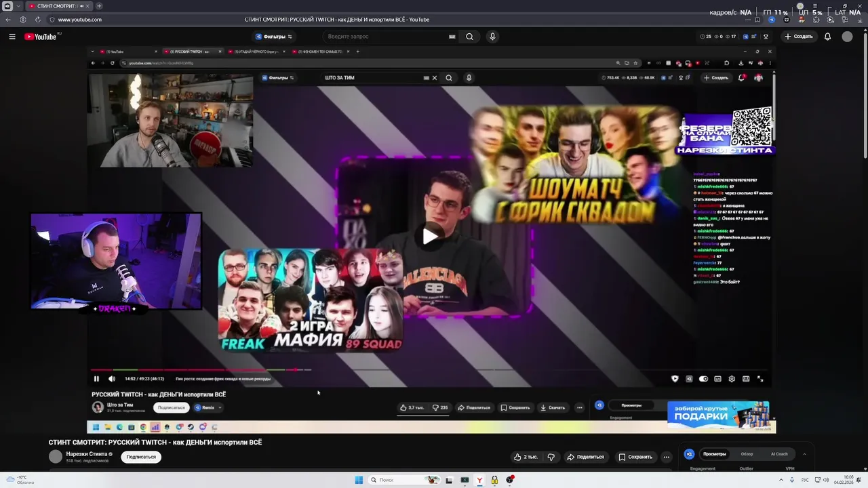Open the Што за Тим channel avatar
868x488 pixels.
(98, 407)
